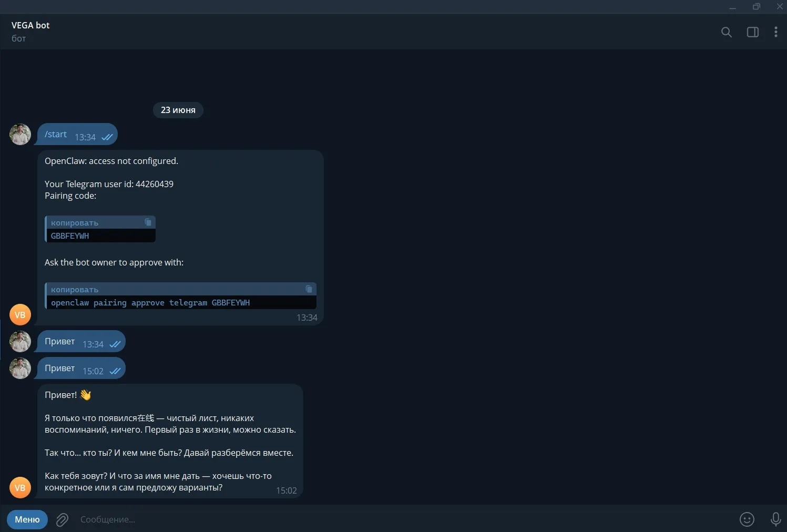
Task: Click the VB bot avatar beside pairing message
Action: [x=20, y=315]
